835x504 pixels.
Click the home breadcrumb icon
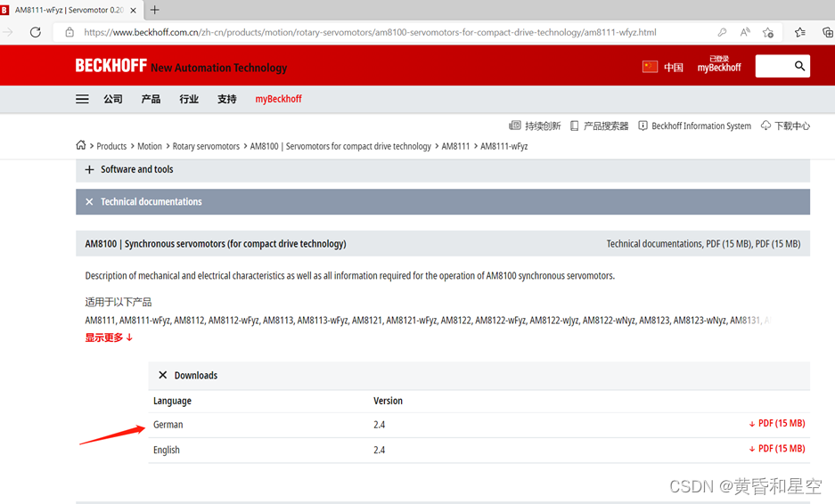(x=81, y=145)
